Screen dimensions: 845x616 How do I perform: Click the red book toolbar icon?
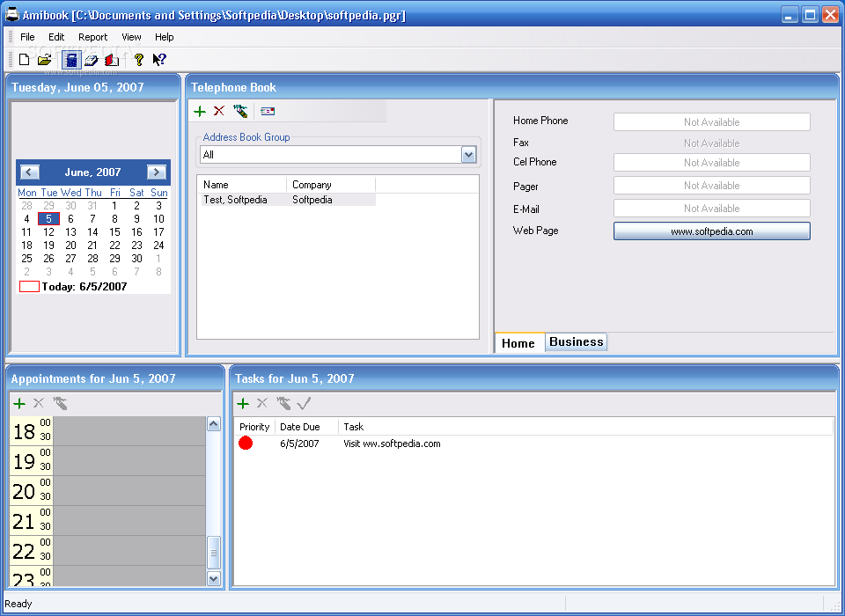click(112, 60)
